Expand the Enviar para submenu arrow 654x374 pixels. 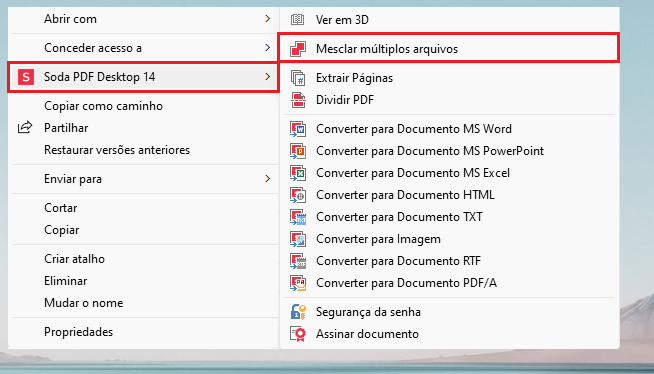coord(267,179)
